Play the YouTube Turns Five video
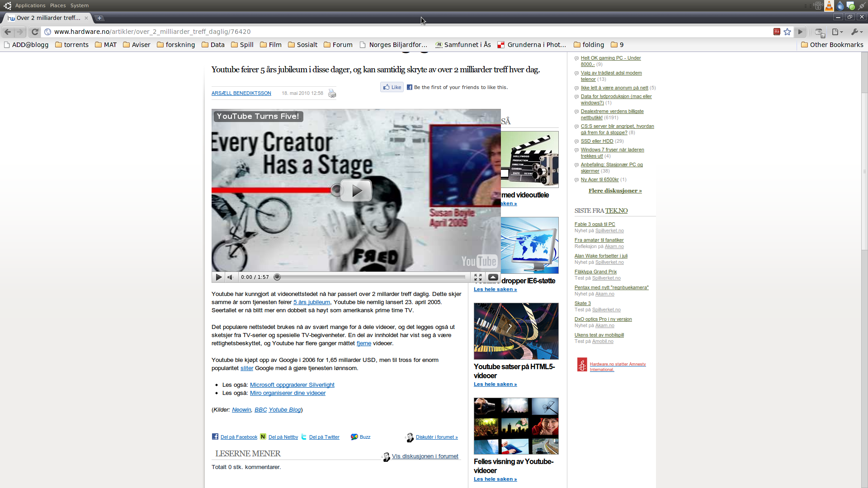868x488 pixels. pyautogui.click(x=356, y=191)
